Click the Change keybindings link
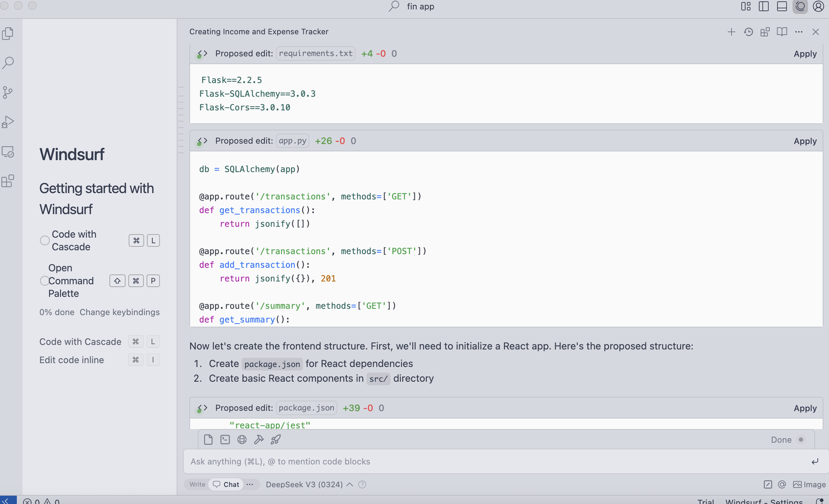829x504 pixels. click(120, 312)
